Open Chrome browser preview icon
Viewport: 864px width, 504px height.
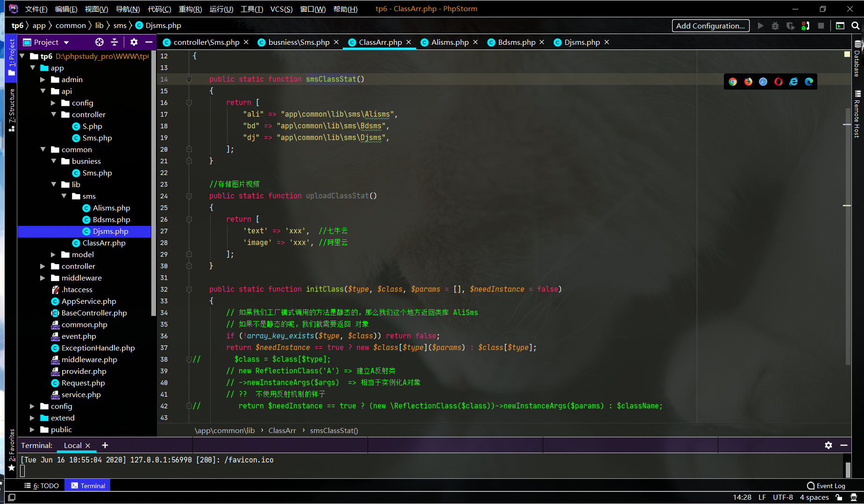pos(733,82)
